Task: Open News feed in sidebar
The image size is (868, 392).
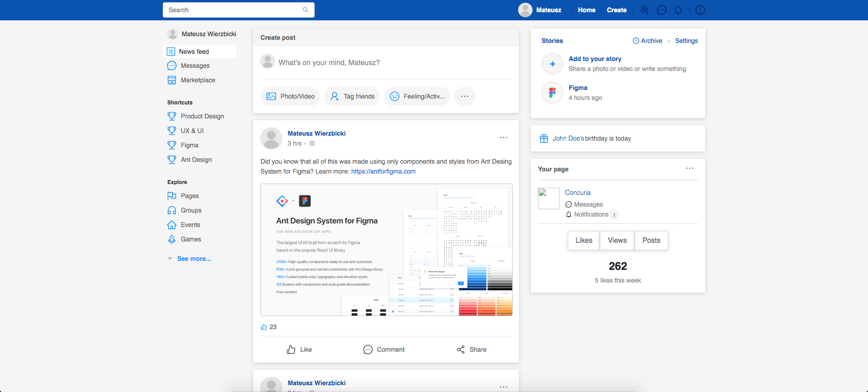Action: pos(199,52)
